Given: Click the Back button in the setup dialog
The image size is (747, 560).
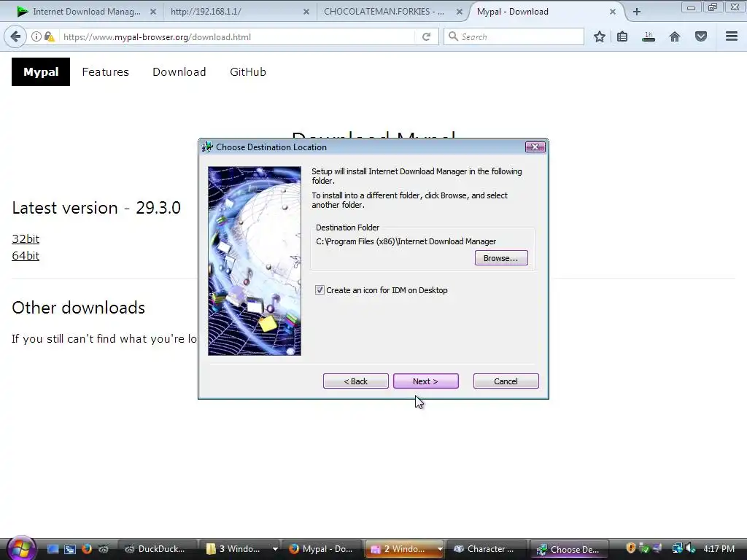Looking at the screenshot, I should pos(355,381).
